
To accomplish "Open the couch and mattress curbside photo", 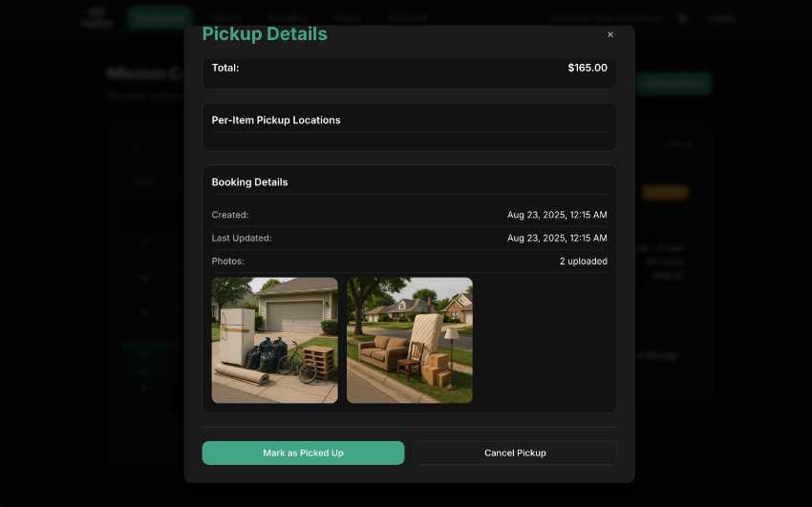I will point(410,341).
